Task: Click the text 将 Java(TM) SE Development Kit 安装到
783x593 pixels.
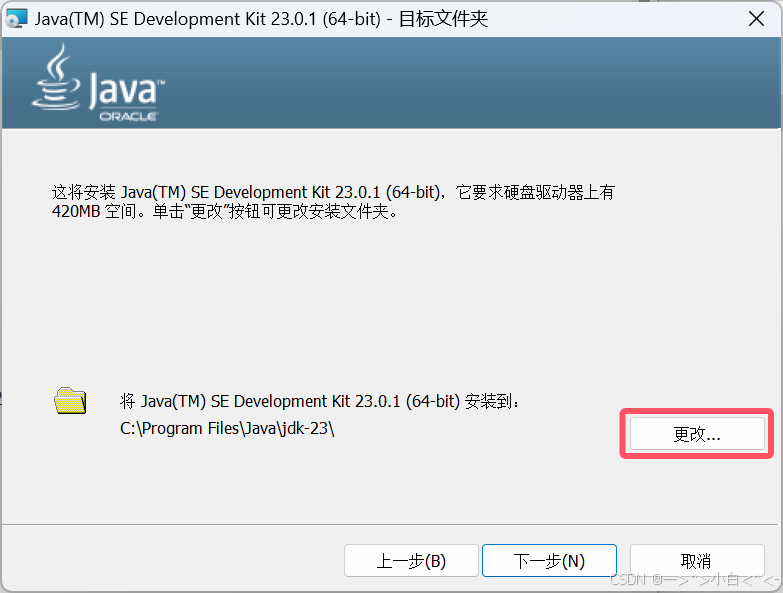Action: (x=320, y=401)
